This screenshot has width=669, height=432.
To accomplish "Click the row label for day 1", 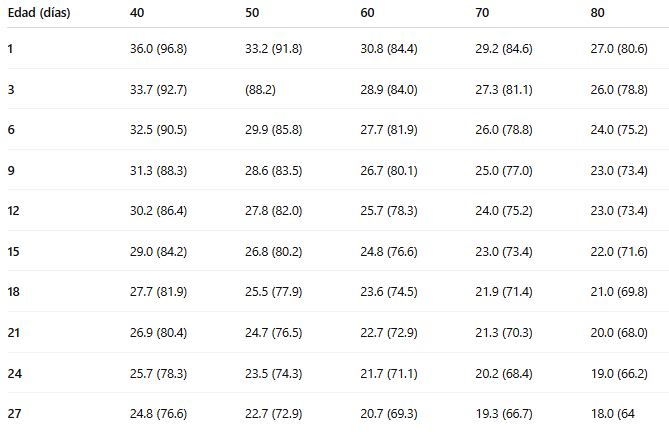I will [11, 48].
